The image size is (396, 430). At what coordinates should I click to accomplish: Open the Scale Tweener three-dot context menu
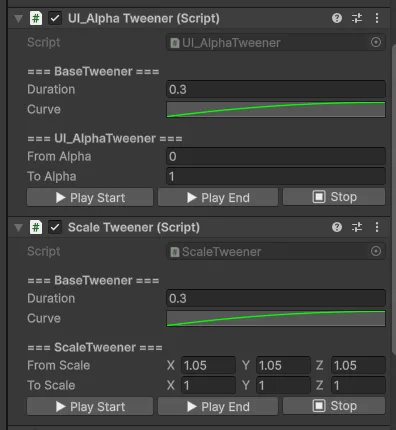click(377, 227)
